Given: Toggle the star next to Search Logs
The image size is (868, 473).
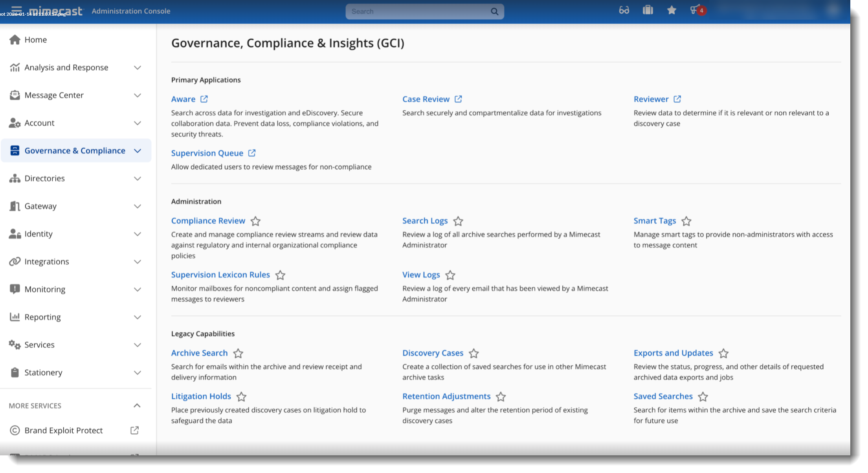Looking at the screenshot, I should pyautogui.click(x=458, y=221).
